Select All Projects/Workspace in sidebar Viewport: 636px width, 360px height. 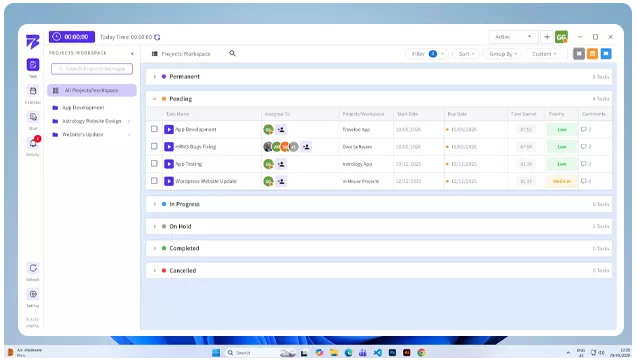(92, 90)
